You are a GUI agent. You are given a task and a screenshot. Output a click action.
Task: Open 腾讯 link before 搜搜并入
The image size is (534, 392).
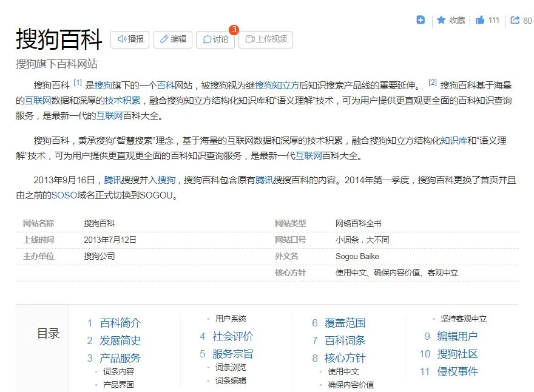(x=112, y=180)
